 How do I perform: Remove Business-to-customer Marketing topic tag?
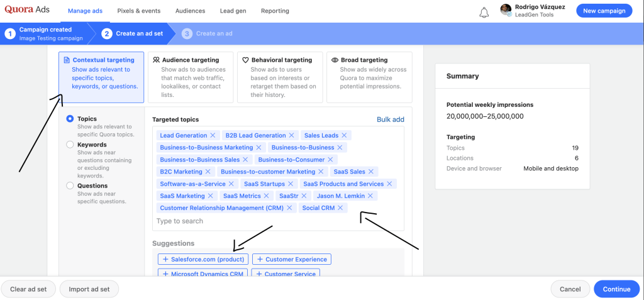[x=321, y=172]
